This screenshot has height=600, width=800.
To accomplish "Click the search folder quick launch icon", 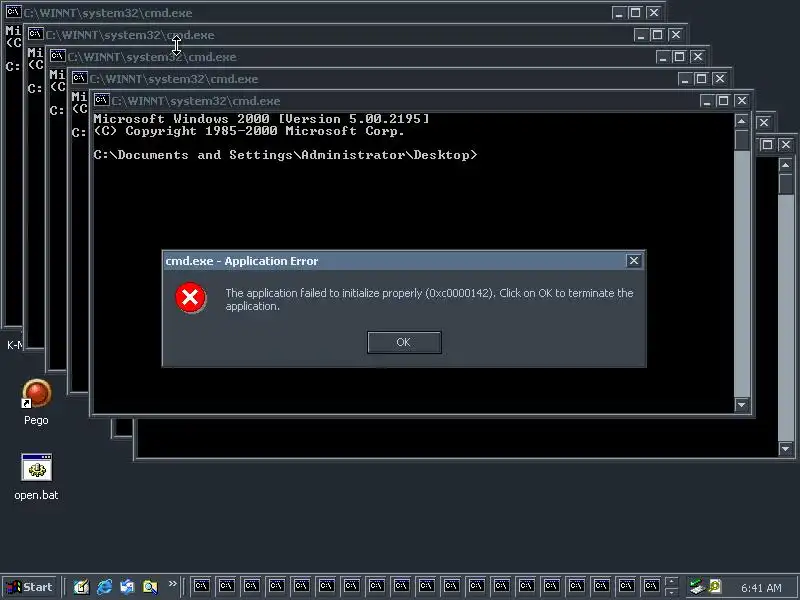I will (150, 587).
